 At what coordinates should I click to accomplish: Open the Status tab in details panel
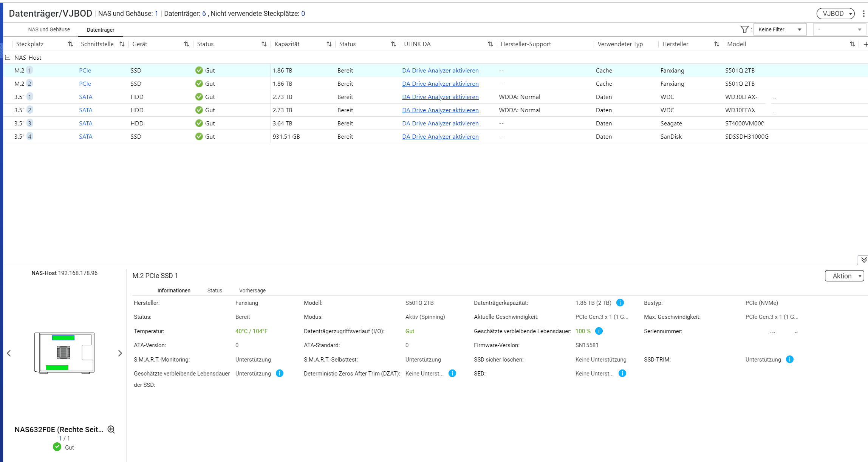coord(215,290)
